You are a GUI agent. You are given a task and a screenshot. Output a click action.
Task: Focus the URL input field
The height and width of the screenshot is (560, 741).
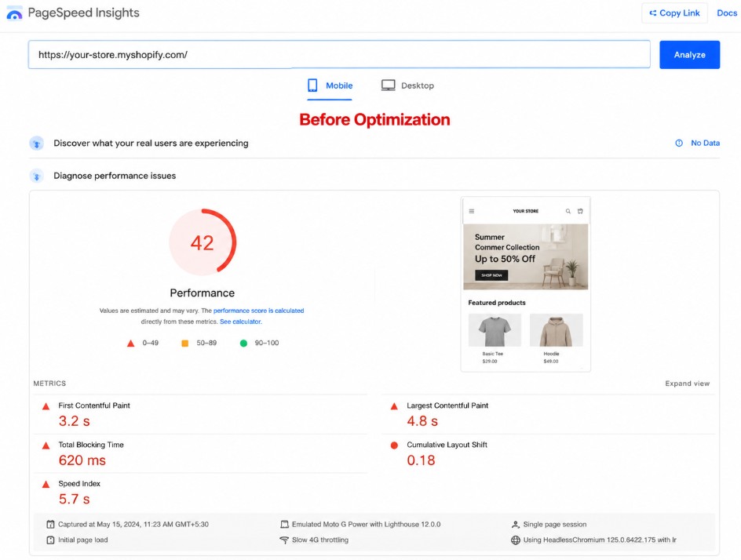pyautogui.click(x=339, y=55)
